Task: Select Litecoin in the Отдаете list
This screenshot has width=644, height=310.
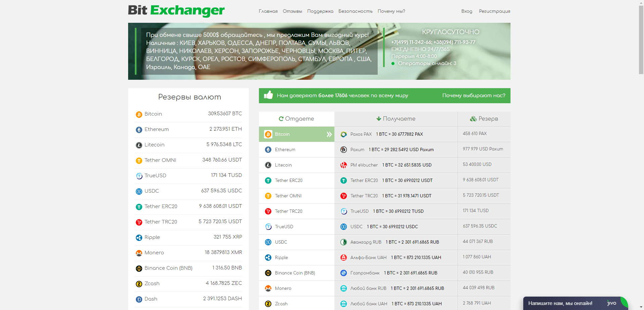Action: [283, 165]
